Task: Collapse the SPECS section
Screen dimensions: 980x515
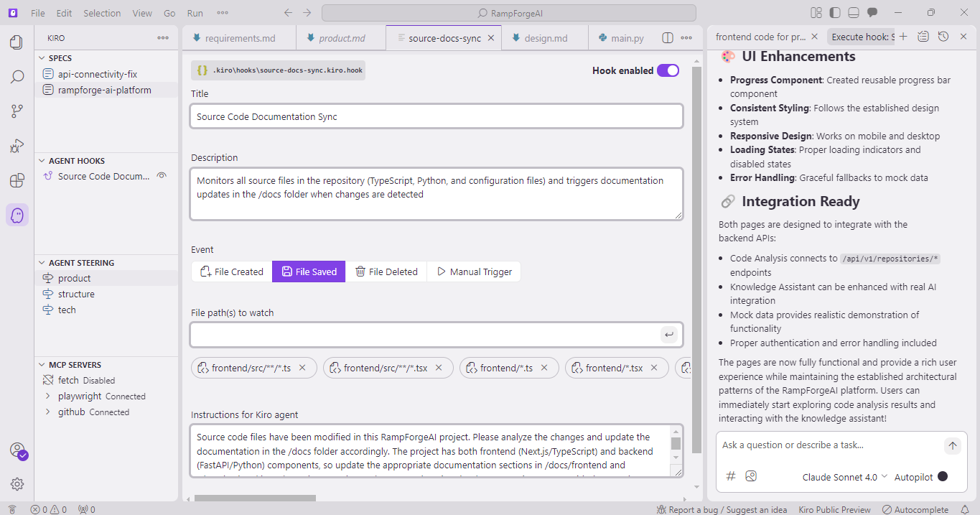Action: 106,58
